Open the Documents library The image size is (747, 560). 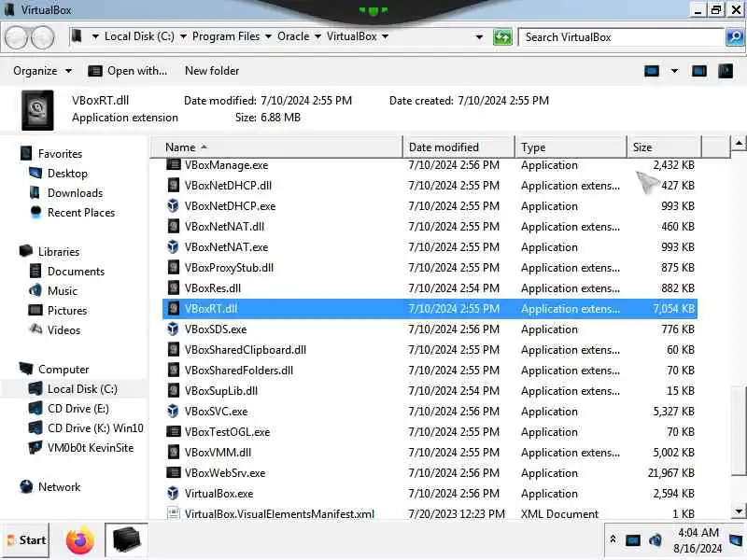(x=76, y=271)
